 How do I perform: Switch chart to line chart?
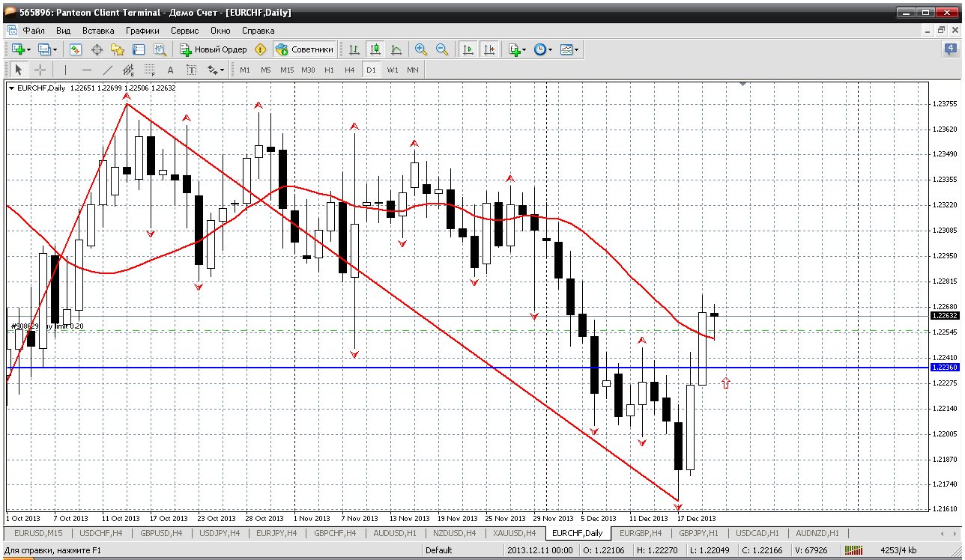[396, 49]
